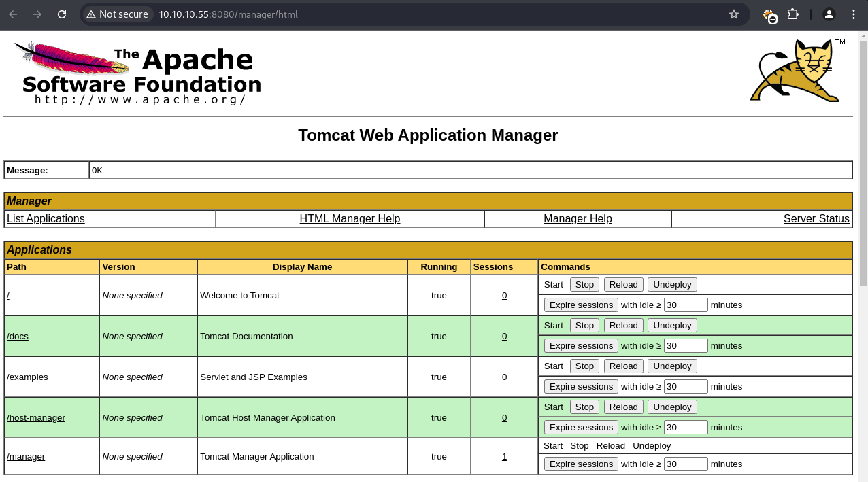Open the user profile icon

click(x=829, y=14)
